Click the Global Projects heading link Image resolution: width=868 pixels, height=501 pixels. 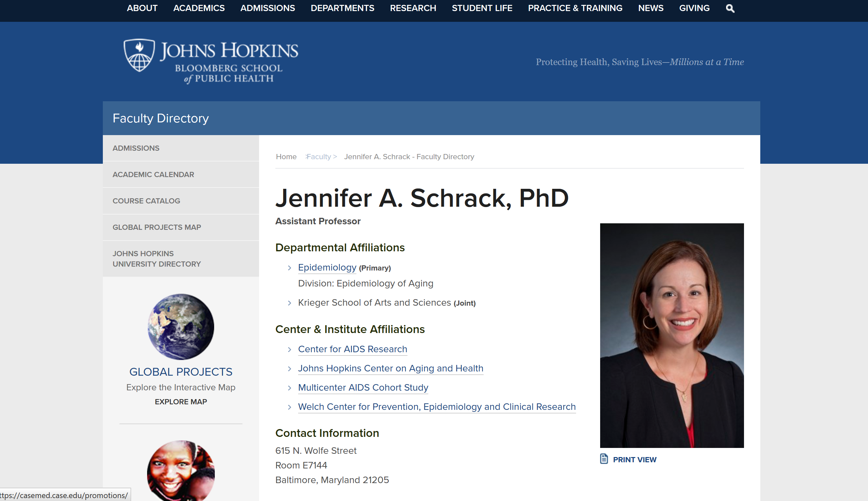(181, 372)
